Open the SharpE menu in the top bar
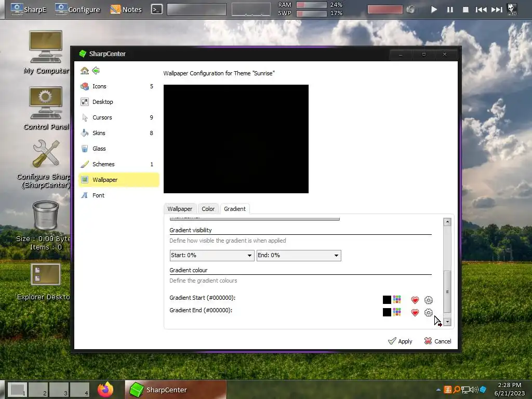Viewport: 532px width, 399px height. click(28, 9)
